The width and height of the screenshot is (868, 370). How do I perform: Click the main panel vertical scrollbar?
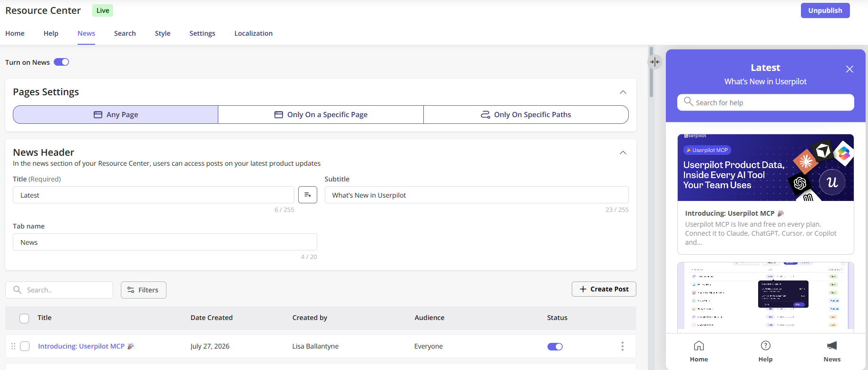pyautogui.click(x=651, y=72)
